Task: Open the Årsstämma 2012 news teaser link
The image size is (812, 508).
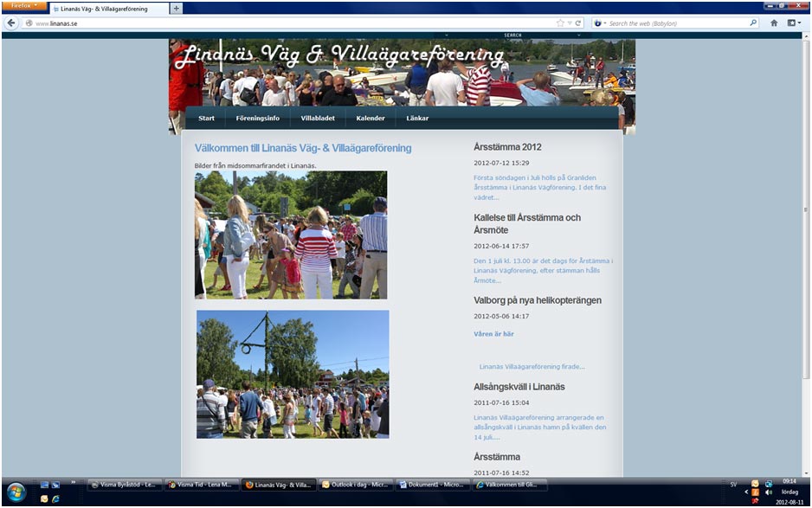Action: 539,188
